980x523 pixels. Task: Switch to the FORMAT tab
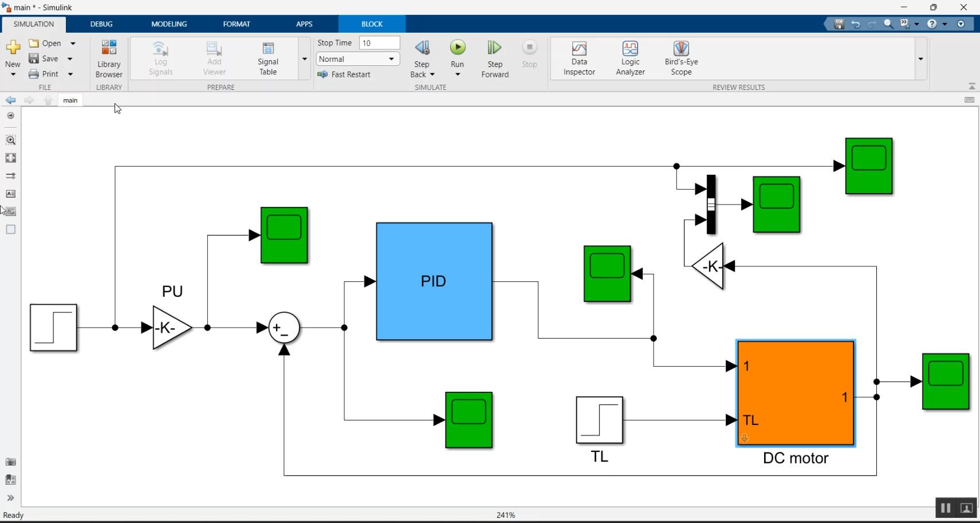[x=237, y=24]
